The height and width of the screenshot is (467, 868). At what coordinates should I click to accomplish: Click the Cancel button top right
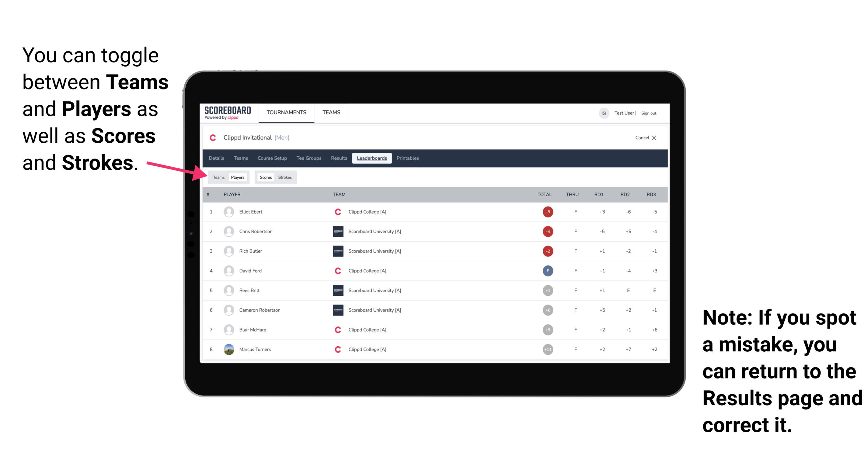(644, 138)
